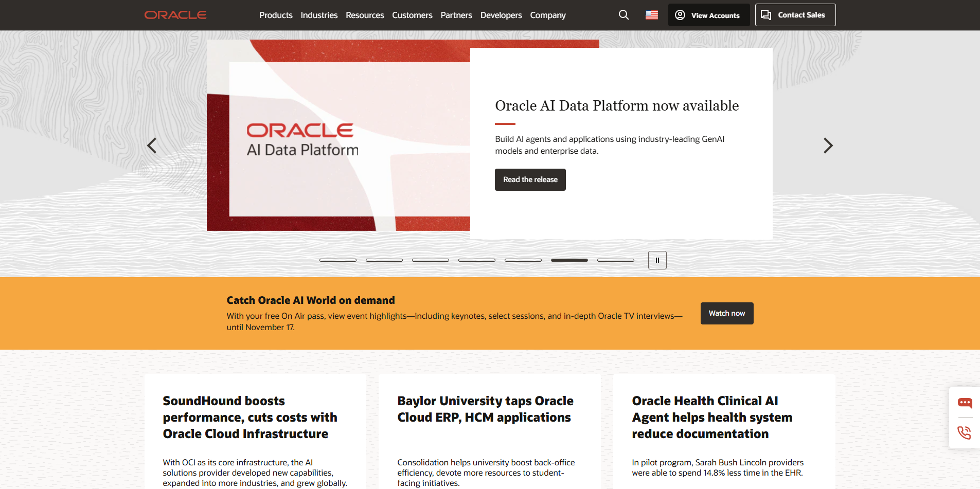Click the phone call icon
The image size is (980, 489).
click(965, 432)
